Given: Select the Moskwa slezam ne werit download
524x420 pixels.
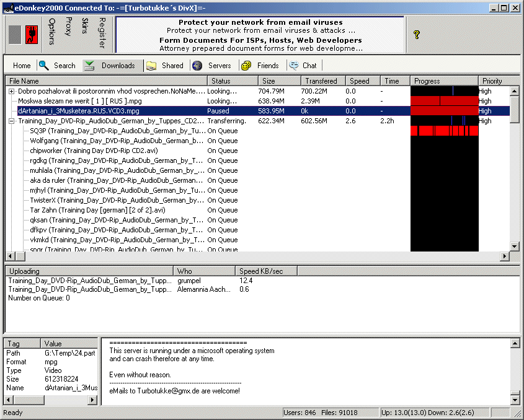Looking at the screenshot, I should [x=80, y=101].
